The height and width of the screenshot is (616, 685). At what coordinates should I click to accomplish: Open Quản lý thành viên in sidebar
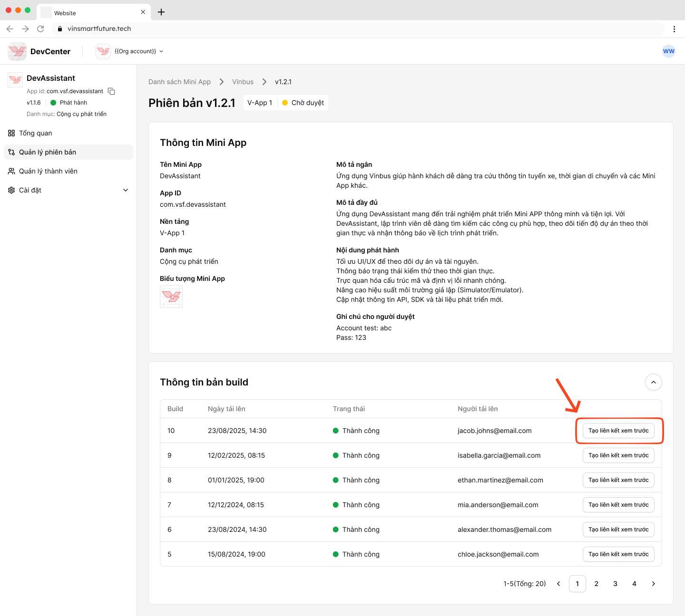click(x=68, y=171)
